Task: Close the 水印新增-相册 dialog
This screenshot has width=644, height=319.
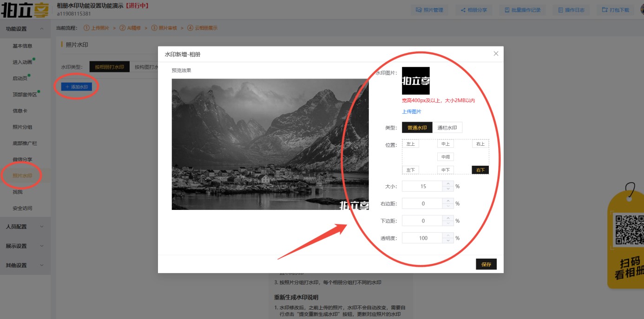Action: 496,54
